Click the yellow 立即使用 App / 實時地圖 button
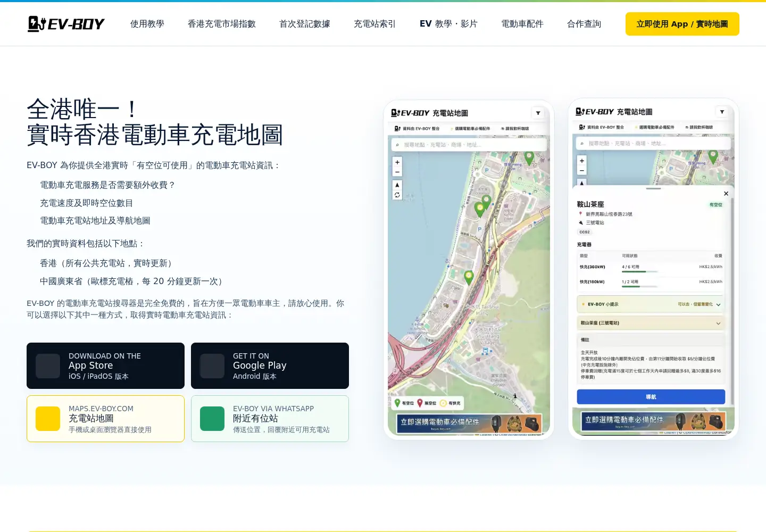This screenshot has width=766, height=532. pyautogui.click(x=682, y=24)
